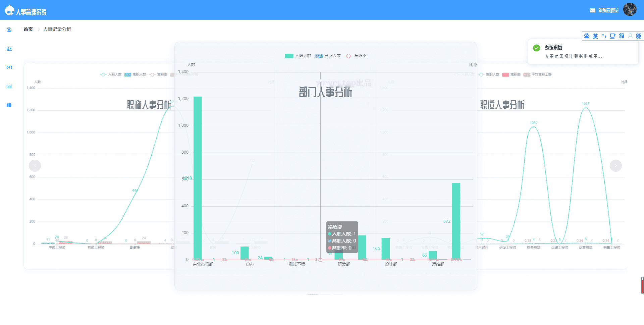644x325 pixels.
Task: Click the green success check icon
Action: pyautogui.click(x=537, y=48)
